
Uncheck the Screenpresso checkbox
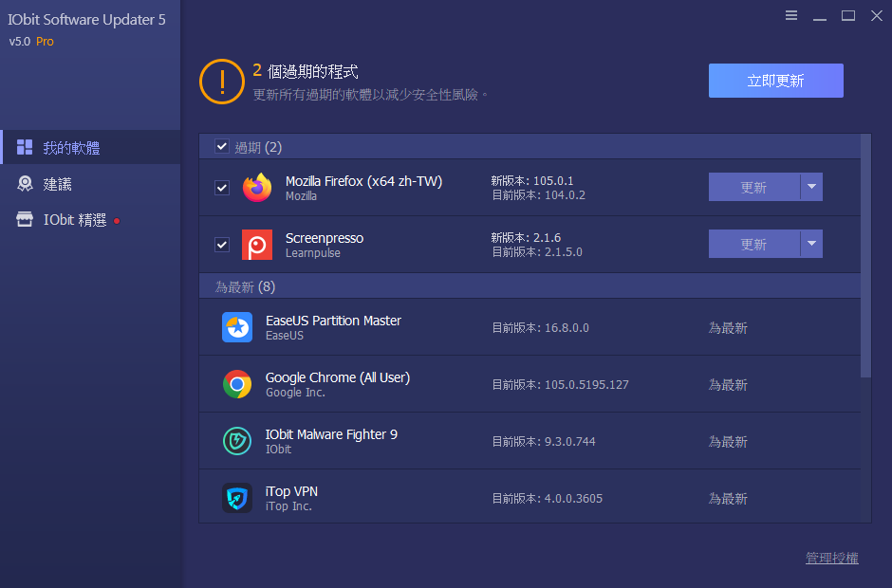click(x=222, y=245)
